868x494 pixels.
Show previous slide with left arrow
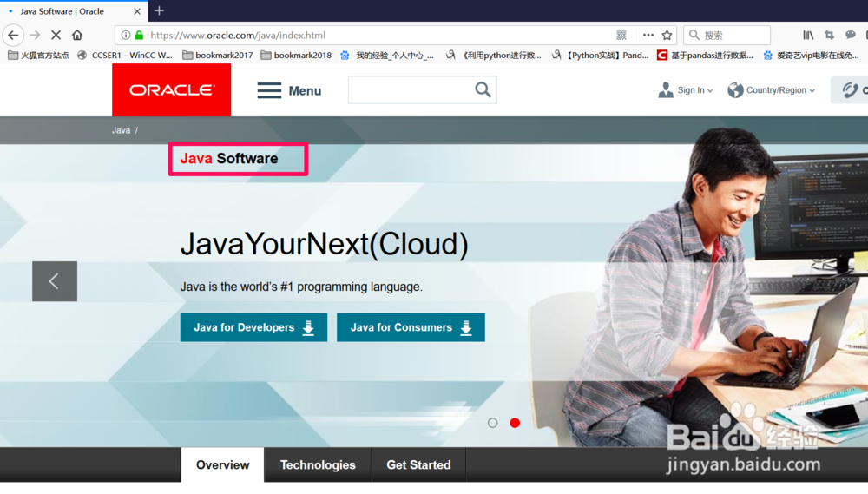coord(55,281)
